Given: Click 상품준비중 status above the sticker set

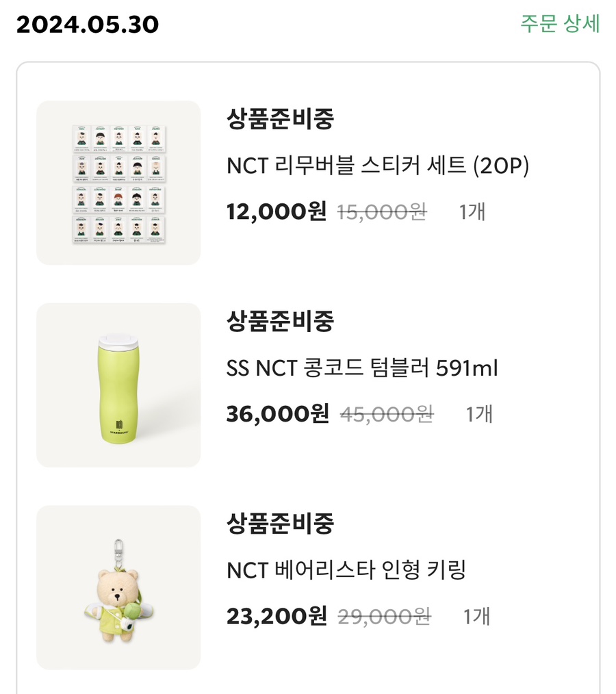Looking at the screenshot, I should coord(280,119).
